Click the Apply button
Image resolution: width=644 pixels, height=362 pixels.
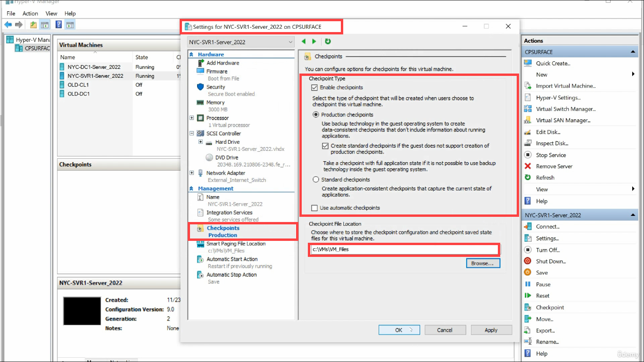point(491,330)
